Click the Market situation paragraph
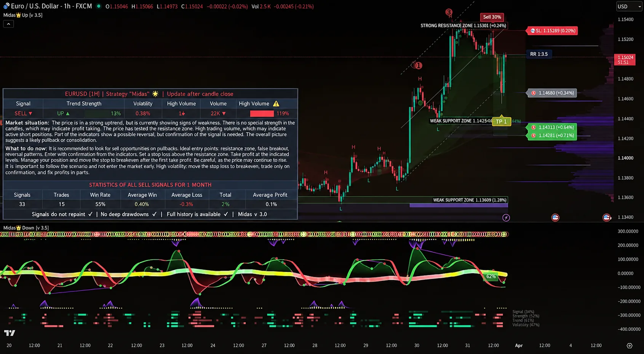Image resolution: width=644 pixels, height=354 pixels. pyautogui.click(x=150, y=131)
